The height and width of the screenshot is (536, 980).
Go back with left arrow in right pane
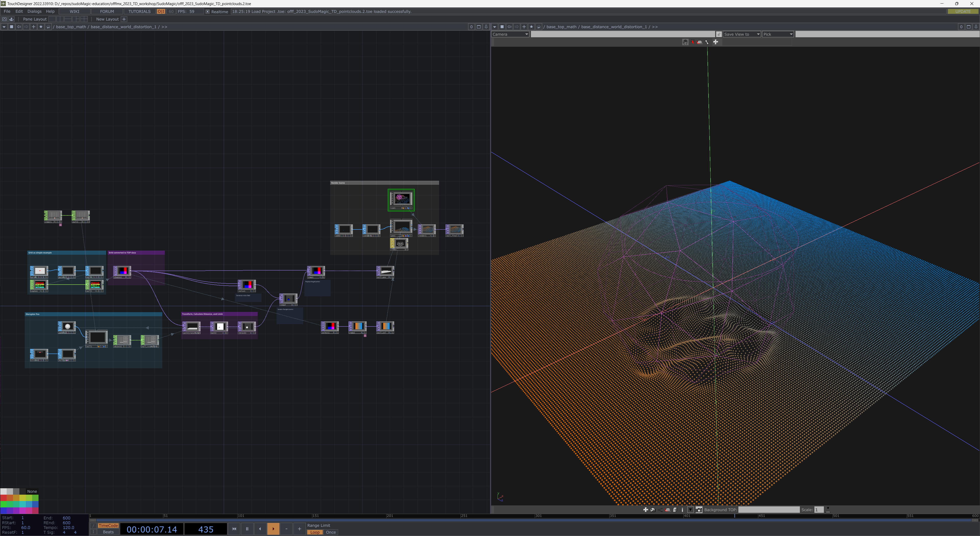(509, 27)
